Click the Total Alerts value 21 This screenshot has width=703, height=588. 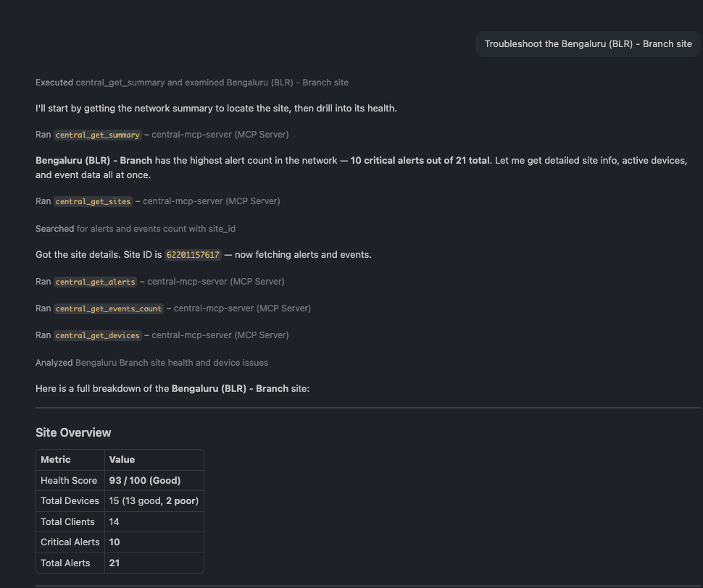114,563
